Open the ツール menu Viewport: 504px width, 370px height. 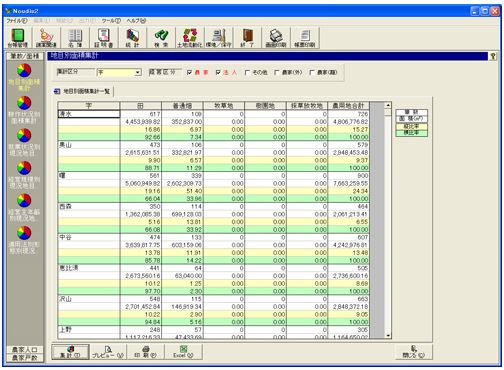pos(111,21)
